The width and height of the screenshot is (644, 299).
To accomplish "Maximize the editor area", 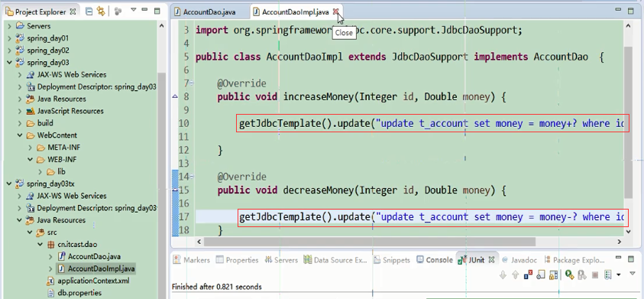I will (x=630, y=11).
